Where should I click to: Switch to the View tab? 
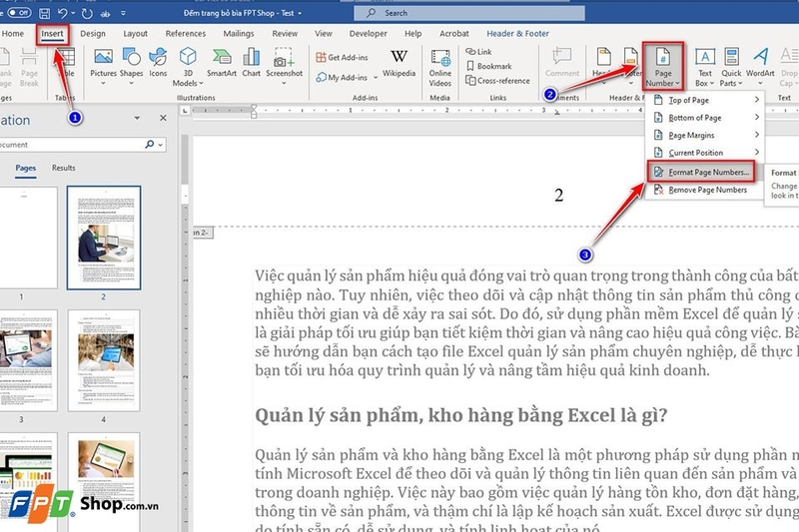pyautogui.click(x=323, y=34)
